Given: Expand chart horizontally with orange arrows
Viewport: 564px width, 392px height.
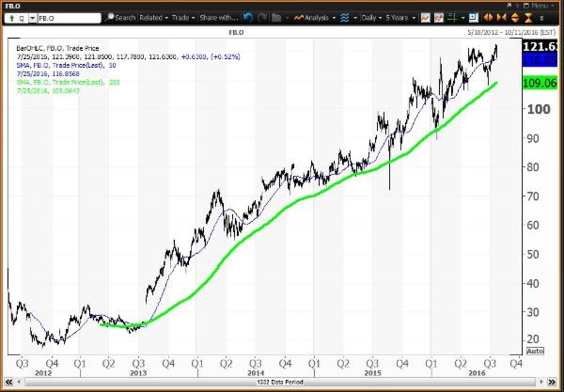Looking at the screenshot, I should point(488,18).
